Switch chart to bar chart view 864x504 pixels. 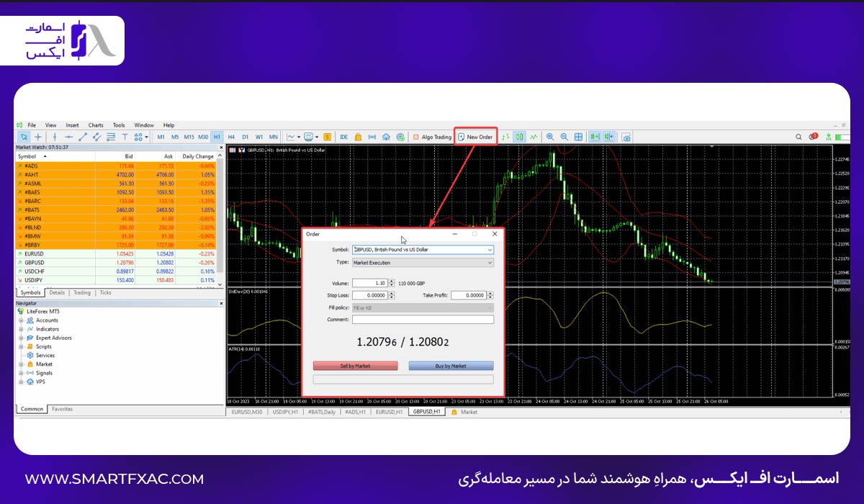point(505,137)
